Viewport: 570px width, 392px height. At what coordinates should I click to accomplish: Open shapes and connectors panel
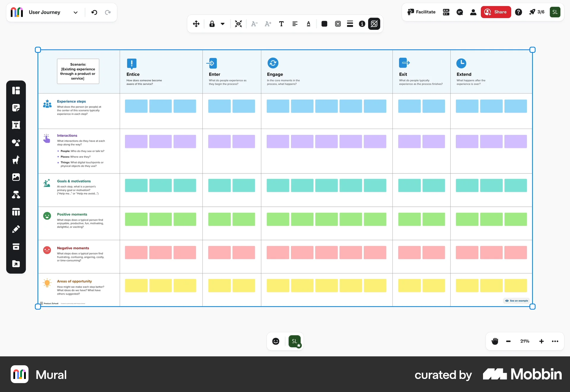pos(16,143)
